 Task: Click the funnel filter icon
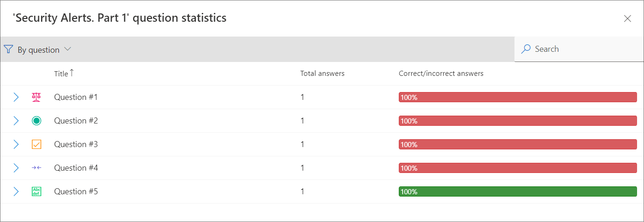coord(8,49)
